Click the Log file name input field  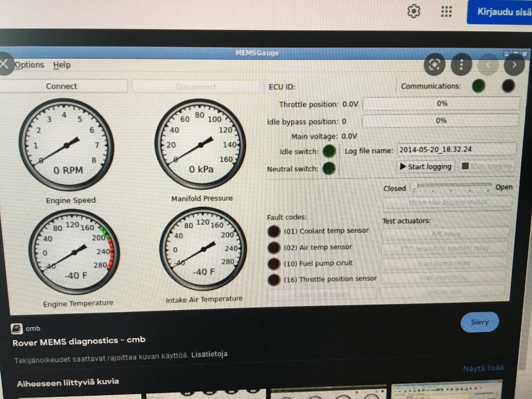point(456,149)
